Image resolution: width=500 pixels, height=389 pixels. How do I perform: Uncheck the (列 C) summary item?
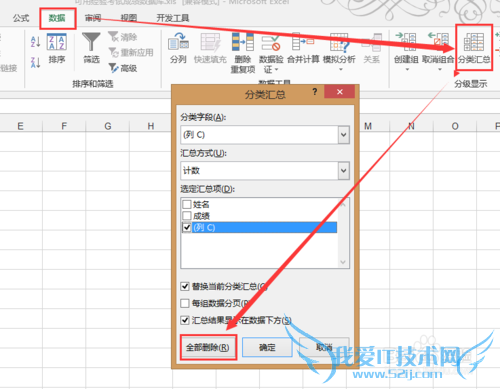(187, 227)
